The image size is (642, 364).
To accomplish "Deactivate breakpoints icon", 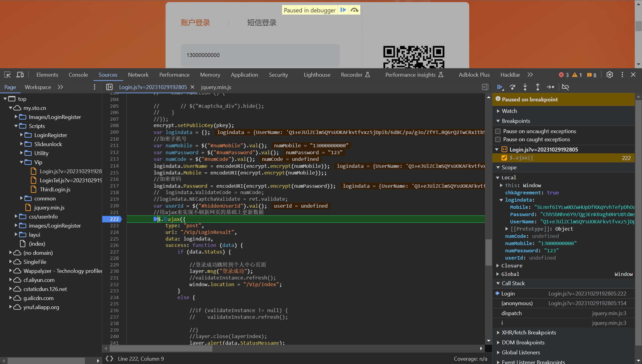I will pos(565,87).
